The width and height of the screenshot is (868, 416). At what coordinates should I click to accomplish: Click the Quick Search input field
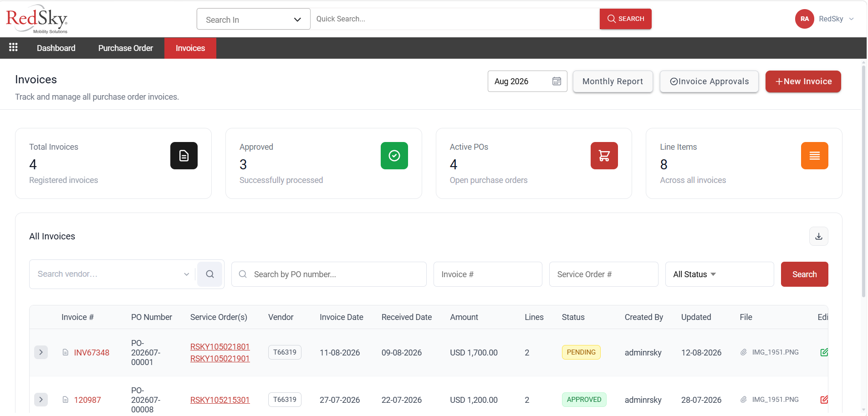[x=455, y=19]
